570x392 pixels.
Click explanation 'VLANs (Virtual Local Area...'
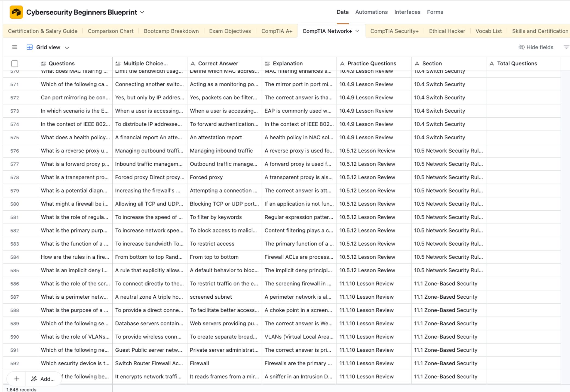[299, 337]
